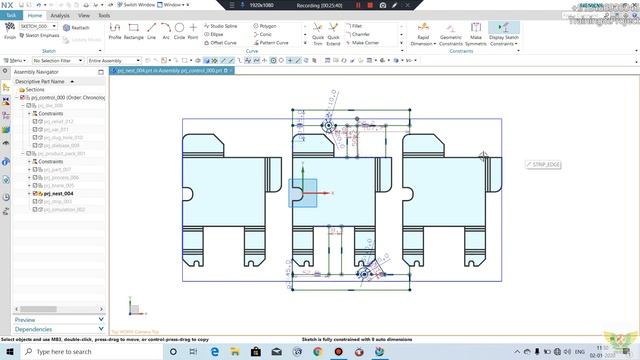The width and height of the screenshot is (640, 360).
Task: Toggle checkbox for prj_control_000
Action: (x=22, y=98)
